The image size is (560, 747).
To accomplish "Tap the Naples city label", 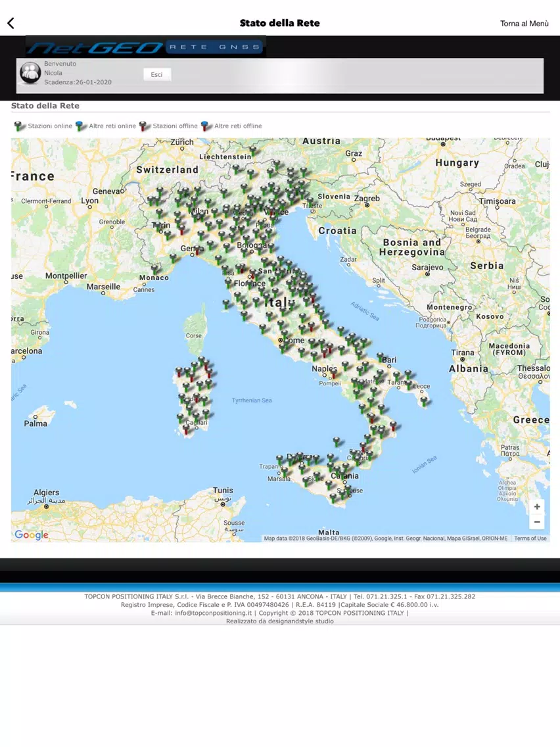I will click(x=324, y=369).
